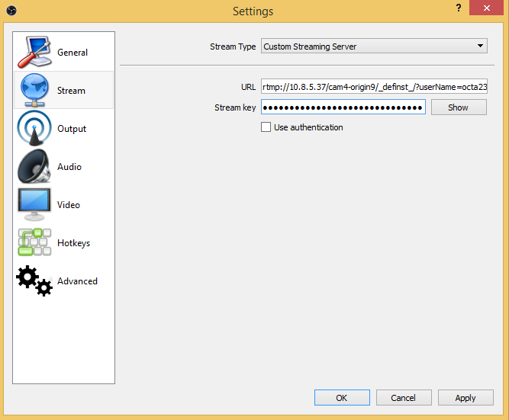Go to the Advanced settings label
Screen dimensions: 509x420
click(77, 281)
